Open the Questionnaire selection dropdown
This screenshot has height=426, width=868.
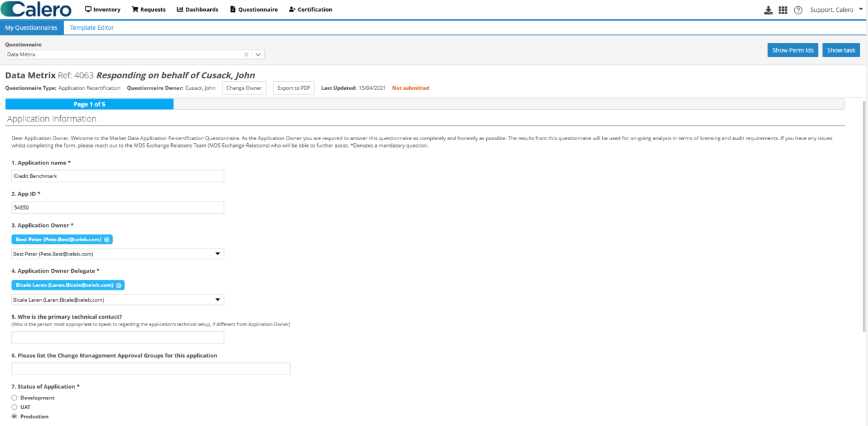258,54
